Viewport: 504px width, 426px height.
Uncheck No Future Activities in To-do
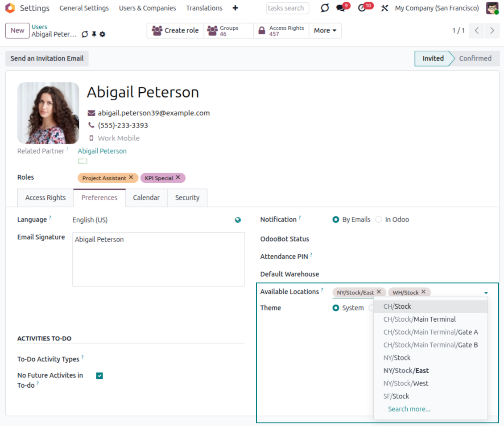(99, 375)
